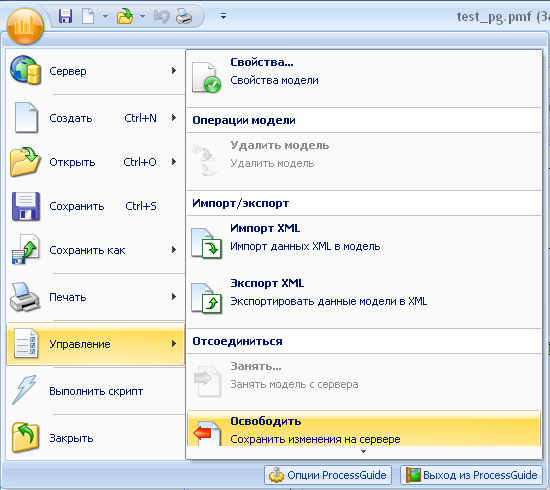Viewport: 550px width, 490px height.
Task: Click Экспортировать данные модели в XML text
Action: (329, 301)
